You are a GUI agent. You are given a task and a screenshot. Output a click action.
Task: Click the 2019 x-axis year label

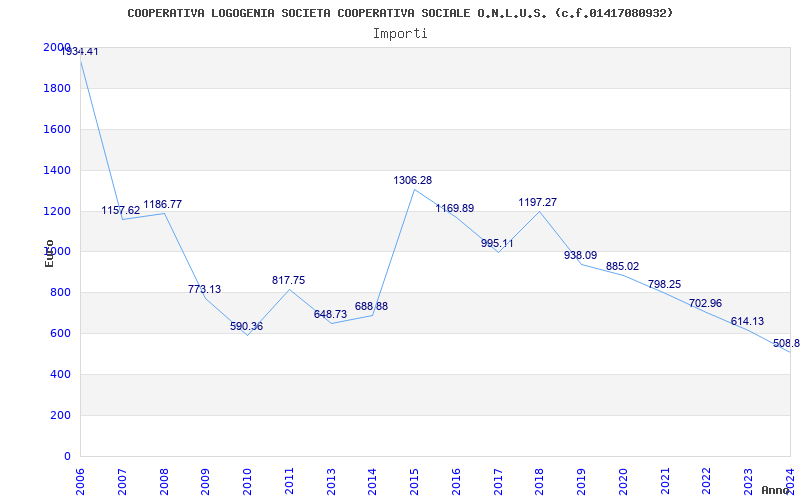pyautogui.click(x=582, y=481)
